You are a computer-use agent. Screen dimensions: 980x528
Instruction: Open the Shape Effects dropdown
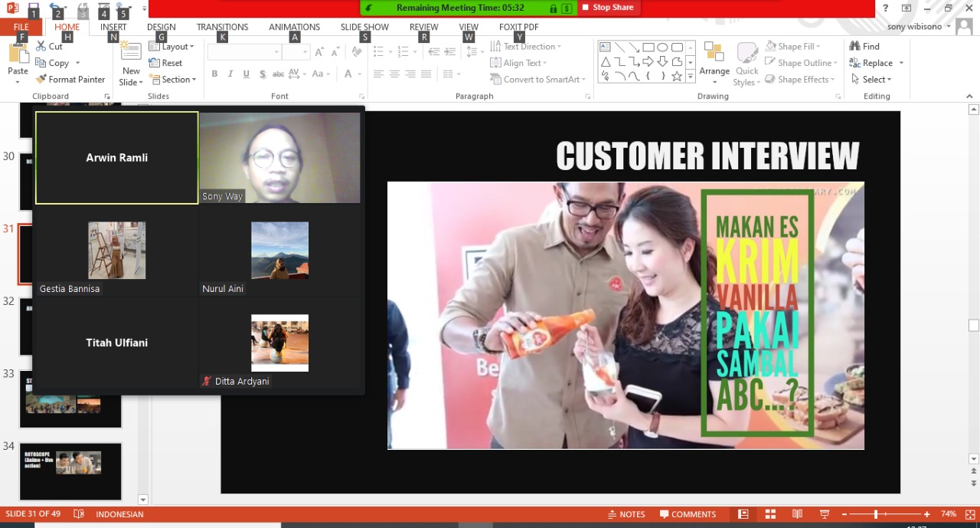tap(800, 79)
